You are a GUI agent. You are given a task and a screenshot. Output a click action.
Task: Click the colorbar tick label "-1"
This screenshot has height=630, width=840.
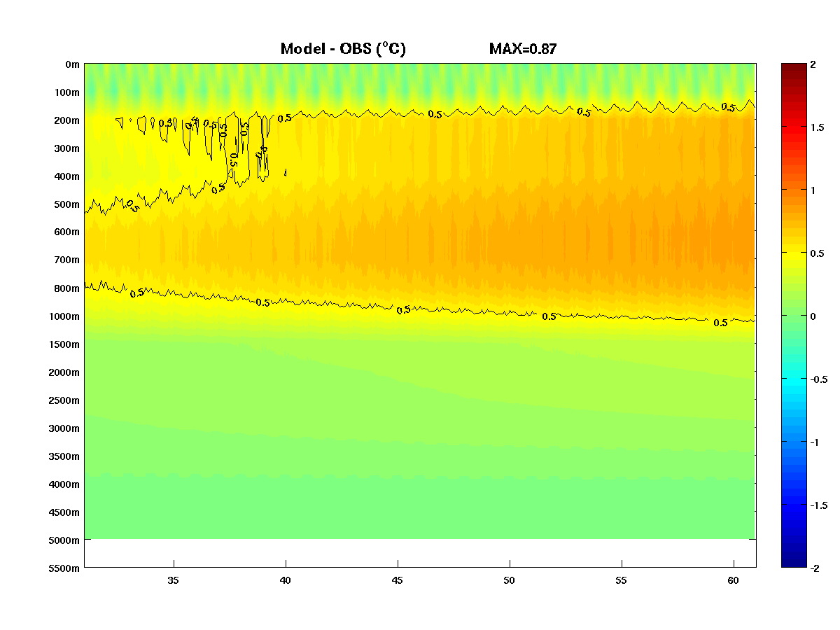coord(814,442)
